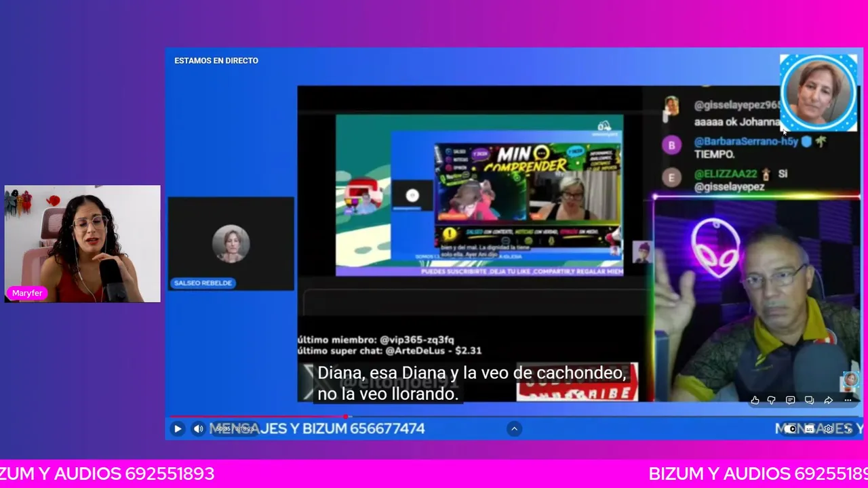Click the último miembro @vip365-zq3fq line
The height and width of the screenshot is (488, 868).
376,340
